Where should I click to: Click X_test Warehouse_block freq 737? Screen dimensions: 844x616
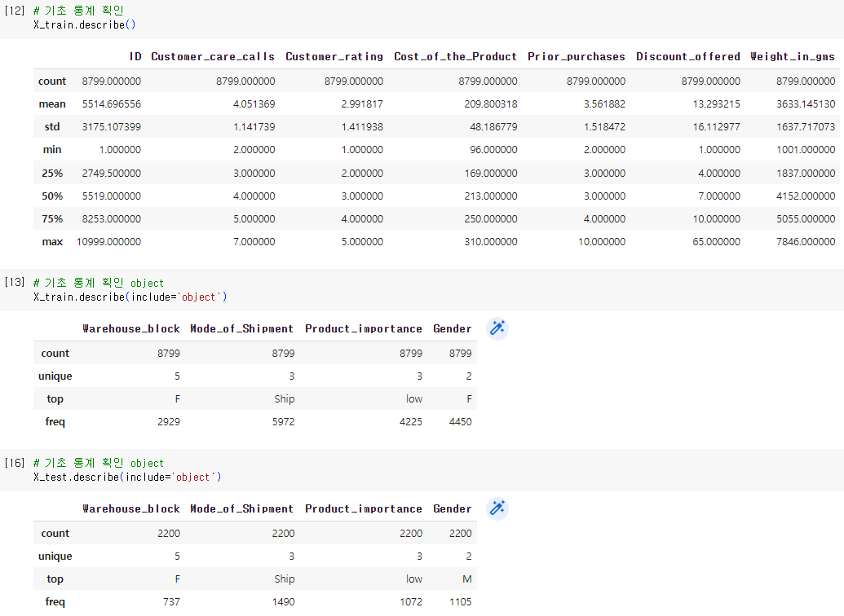(x=172, y=602)
